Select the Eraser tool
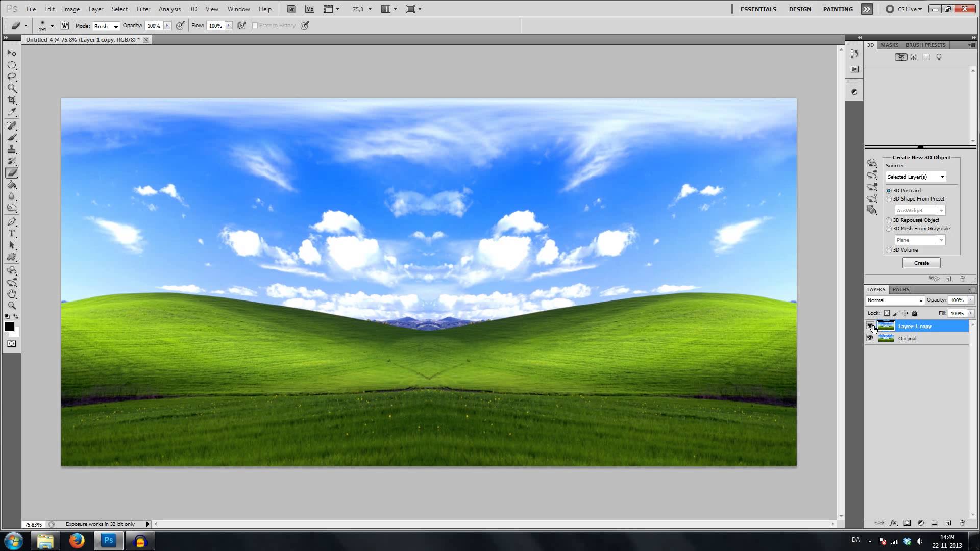This screenshot has height=551, width=980. (x=12, y=173)
